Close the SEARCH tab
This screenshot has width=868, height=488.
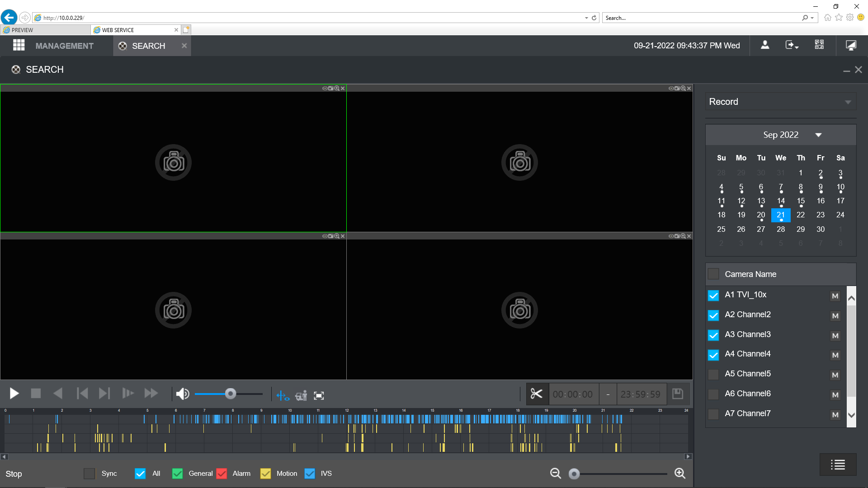[x=184, y=46]
